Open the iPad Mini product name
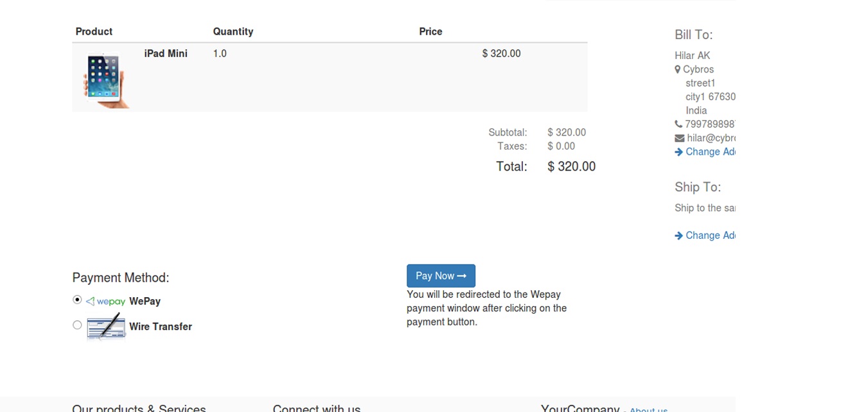The width and height of the screenshot is (868, 412). (166, 54)
